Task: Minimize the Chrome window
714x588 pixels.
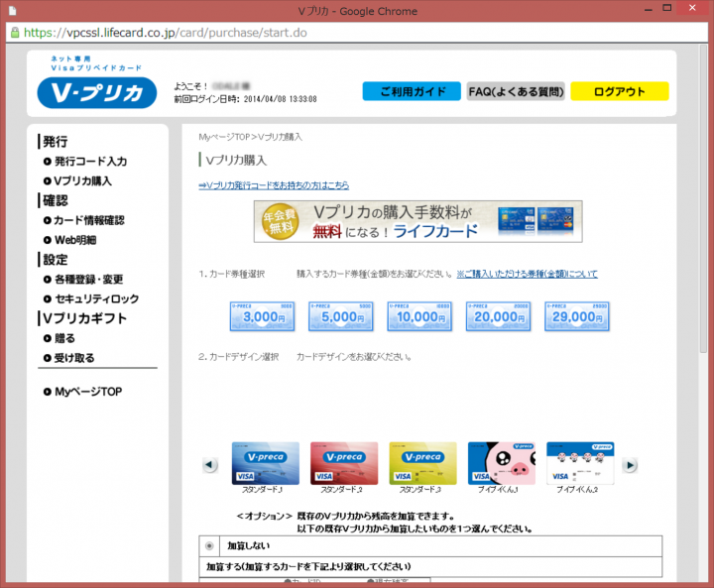Action: coord(648,8)
